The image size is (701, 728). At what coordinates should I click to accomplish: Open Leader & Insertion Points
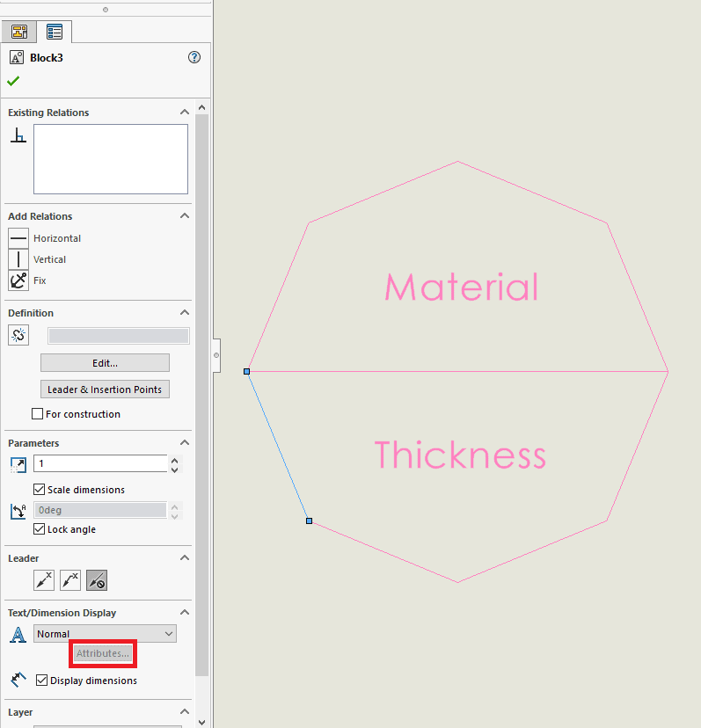point(105,389)
